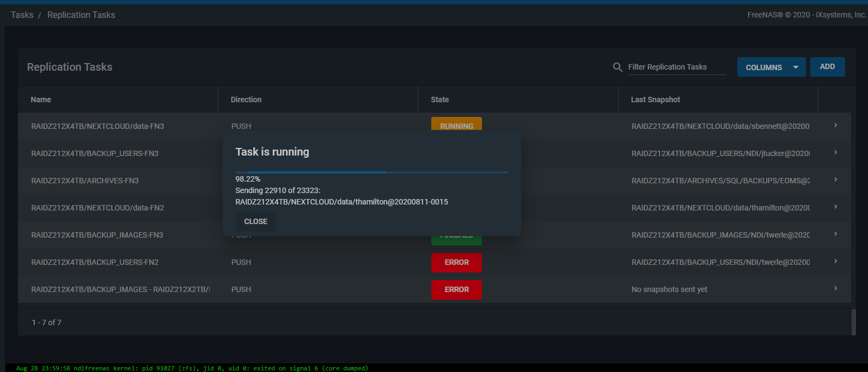868x372 pixels.
Task: Click the search magnifier icon
Action: click(x=618, y=67)
